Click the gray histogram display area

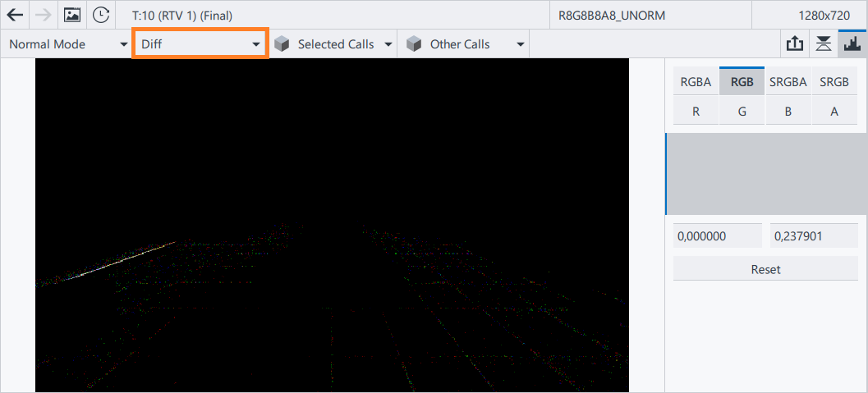[x=766, y=174]
